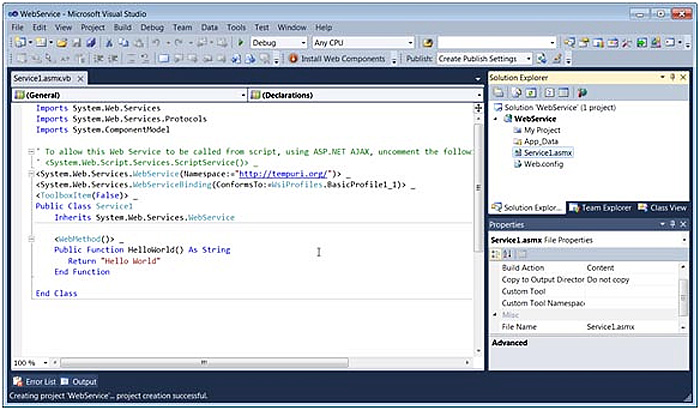Viewport: 700px width, 410px height.
Task: Click the Redo arrow icon
Action: click(179, 43)
